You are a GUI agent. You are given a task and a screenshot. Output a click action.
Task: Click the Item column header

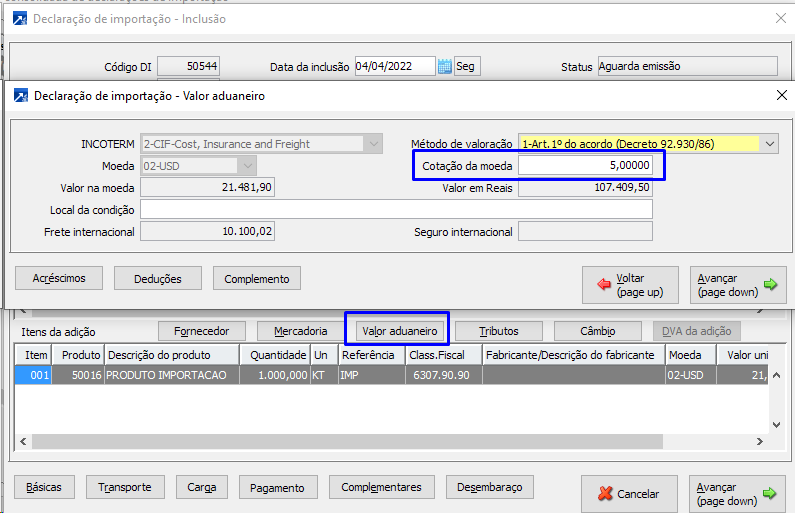click(33, 355)
